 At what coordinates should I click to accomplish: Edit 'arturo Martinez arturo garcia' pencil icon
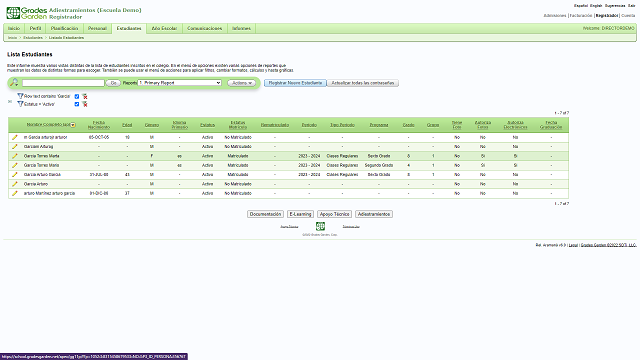click(15, 193)
